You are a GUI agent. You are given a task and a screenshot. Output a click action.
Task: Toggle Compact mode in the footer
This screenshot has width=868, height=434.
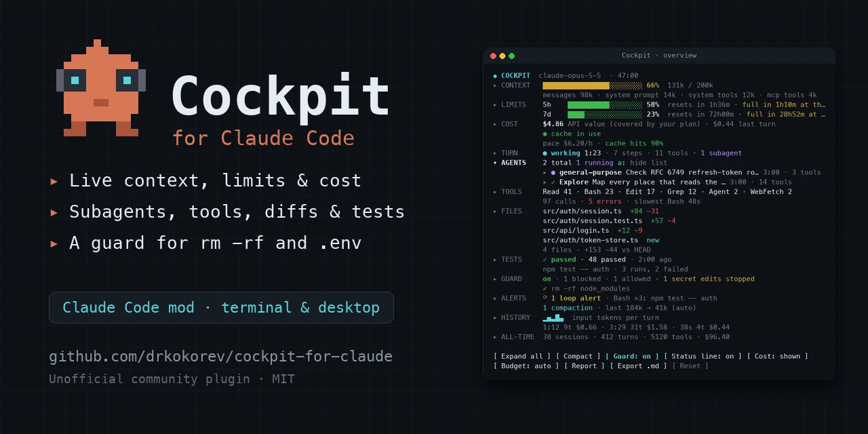[578, 356]
